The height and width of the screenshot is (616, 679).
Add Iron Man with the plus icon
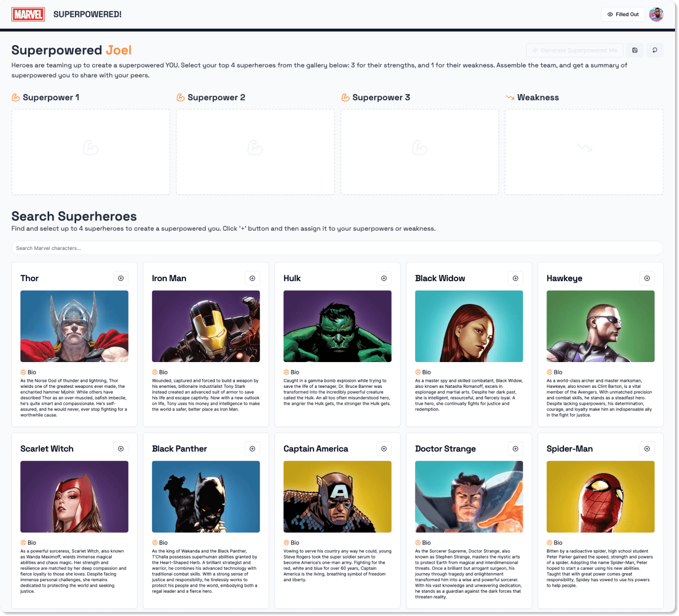(252, 278)
